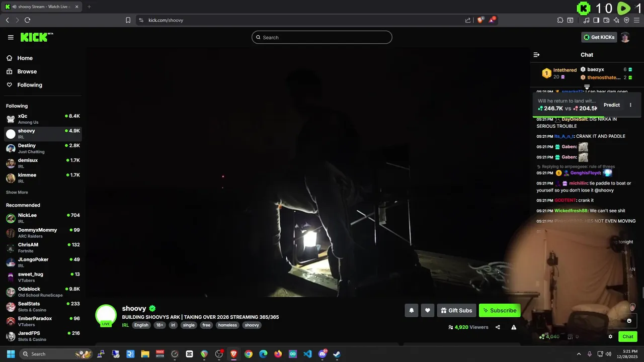Expand the pinned chat indicator below leaderboard
The image size is (644, 362).
pos(587,87)
